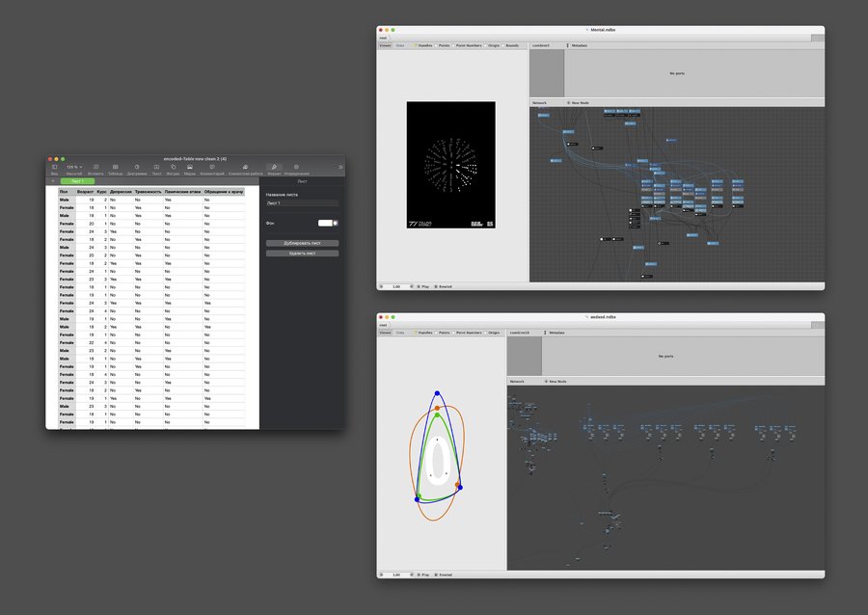Switch to Data tab in Mental.ndbx window
Viewport: 868px width, 615px height.
(x=399, y=45)
